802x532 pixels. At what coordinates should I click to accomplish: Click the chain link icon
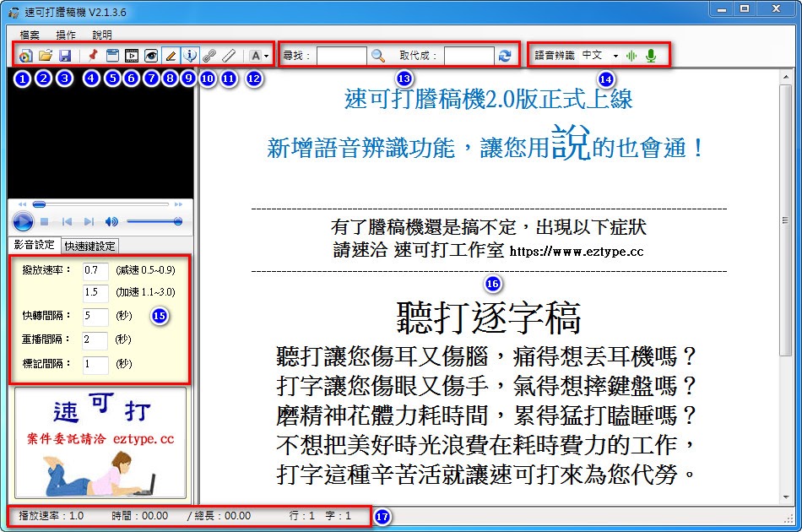coord(209,55)
